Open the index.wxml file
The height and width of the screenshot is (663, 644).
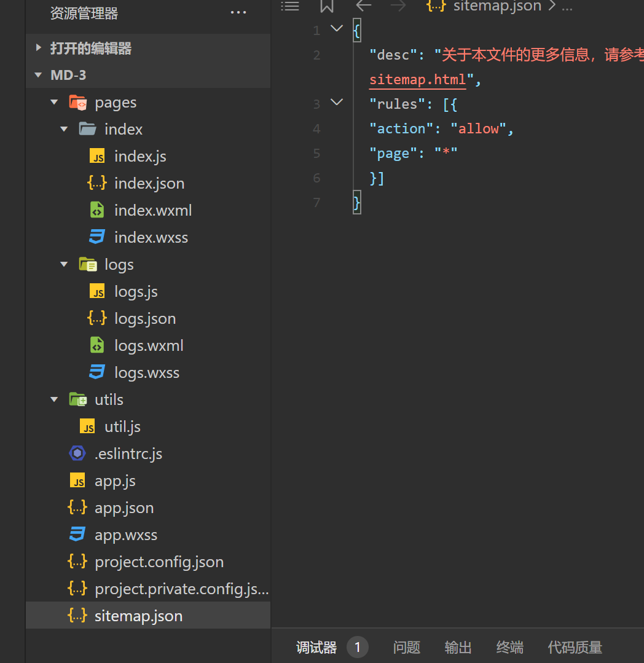pyautogui.click(x=152, y=211)
